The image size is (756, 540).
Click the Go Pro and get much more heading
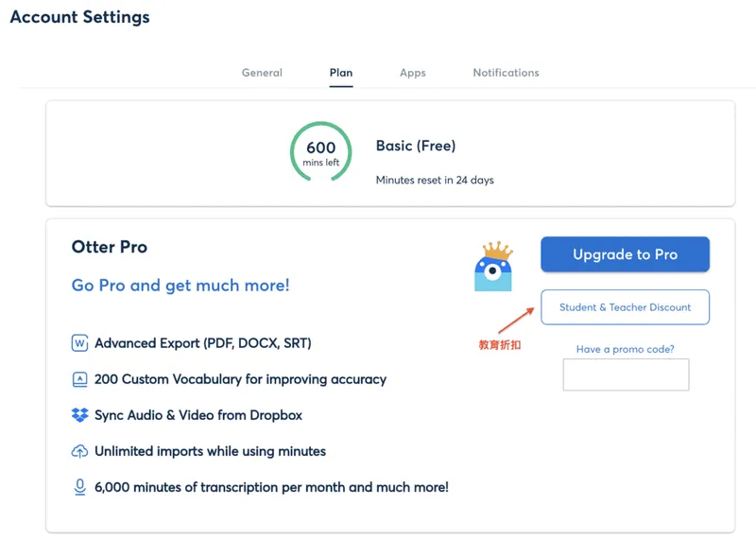[180, 286]
